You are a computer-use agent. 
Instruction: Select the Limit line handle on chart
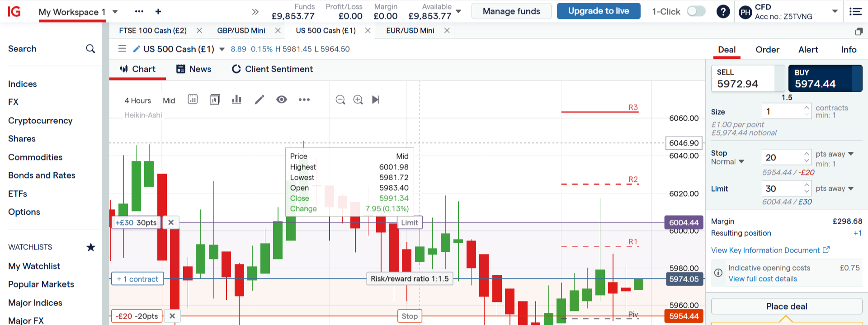coord(410,222)
